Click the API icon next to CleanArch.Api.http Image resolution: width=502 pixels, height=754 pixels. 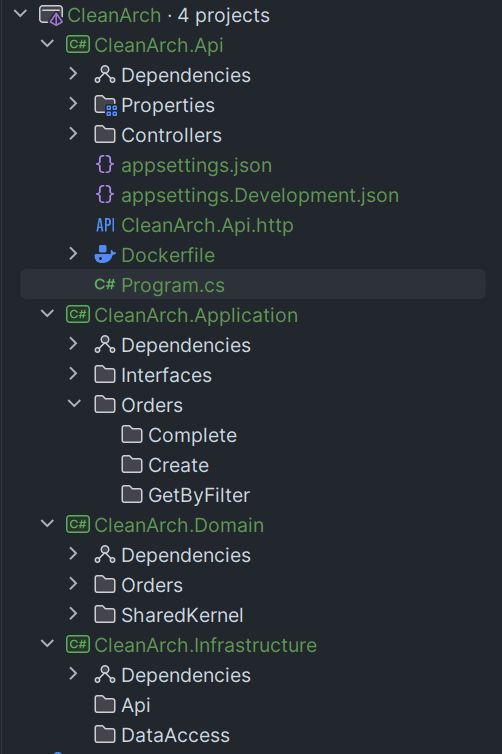coord(105,225)
